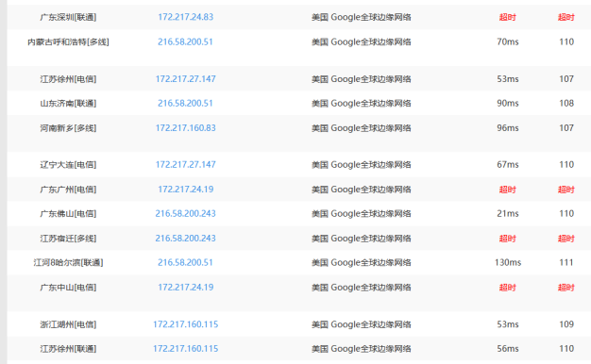Viewport: 591px width, 364px height.
Task: Click 美国 Google全球边缘网络 in 广东深圳 row
Action: coord(361,17)
